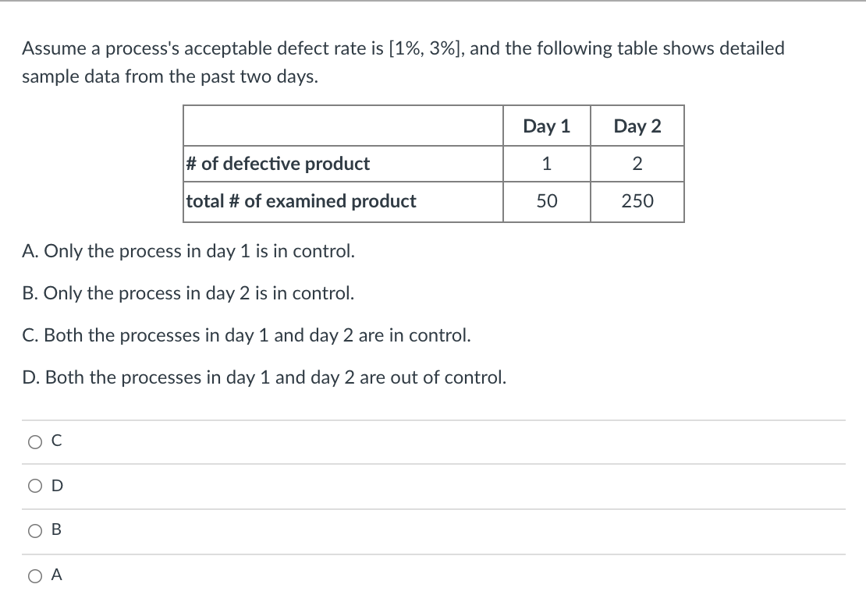Viewport: 866px width, 616px height.
Task: Click option text about only day 2
Action: (189, 293)
